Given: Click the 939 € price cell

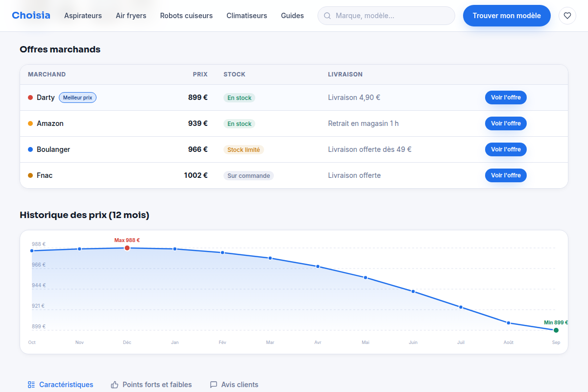Looking at the screenshot, I should (198, 123).
